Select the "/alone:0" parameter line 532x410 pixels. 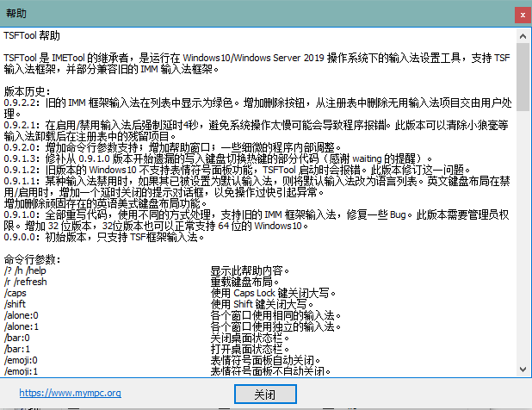coord(22,315)
